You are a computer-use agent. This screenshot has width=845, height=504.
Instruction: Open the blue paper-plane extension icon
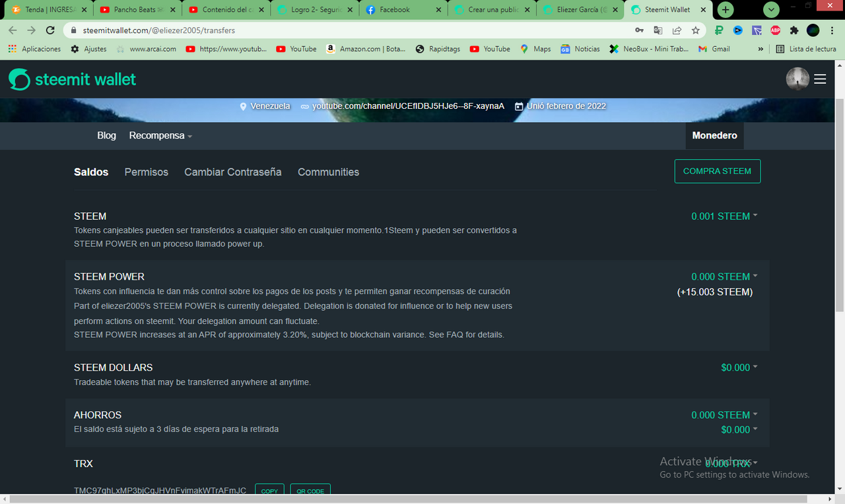(738, 30)
